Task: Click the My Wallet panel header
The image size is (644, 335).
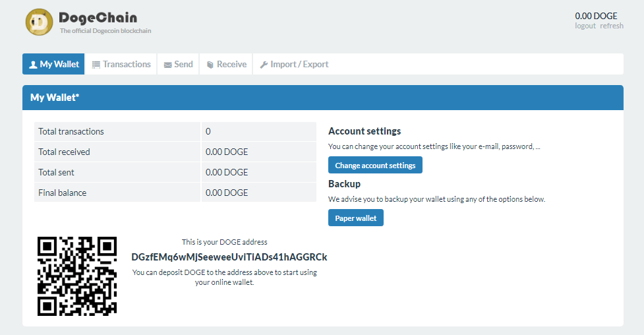Action: pyautogui.click(x=322, y=98)
